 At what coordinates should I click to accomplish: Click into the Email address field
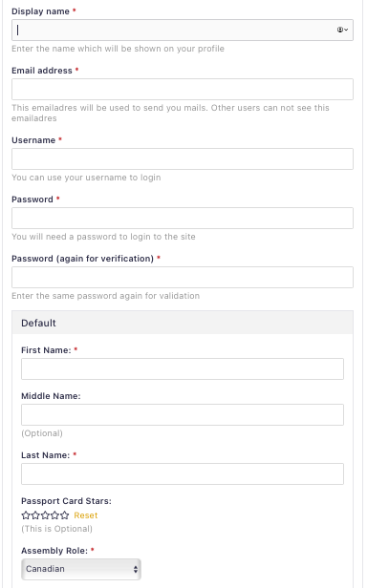tap(183, 90)
